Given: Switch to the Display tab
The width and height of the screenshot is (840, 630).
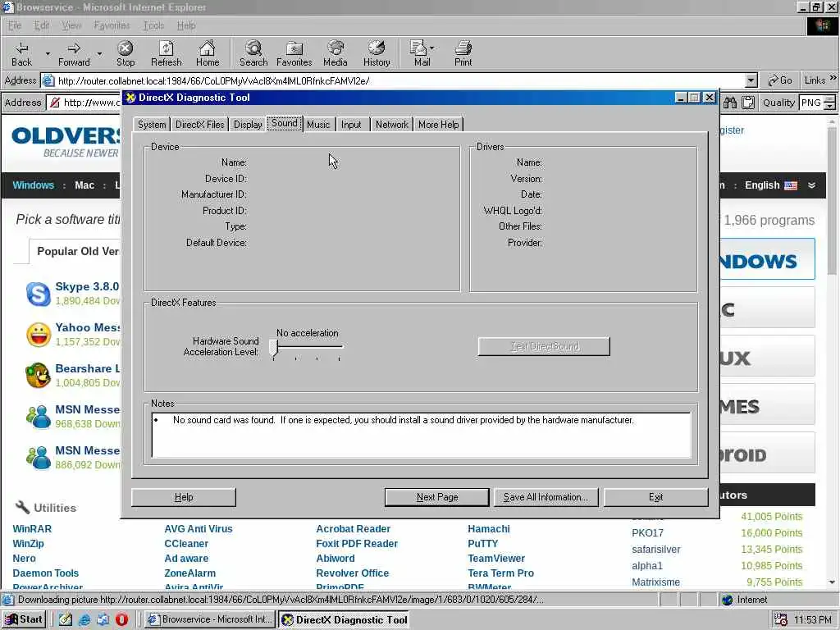Looking at the screenshot, I should tap(248, 125).
